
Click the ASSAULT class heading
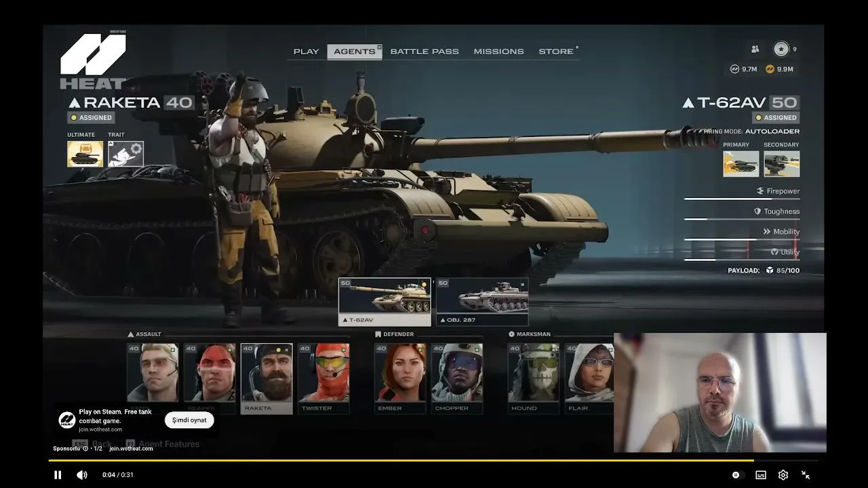144,334
